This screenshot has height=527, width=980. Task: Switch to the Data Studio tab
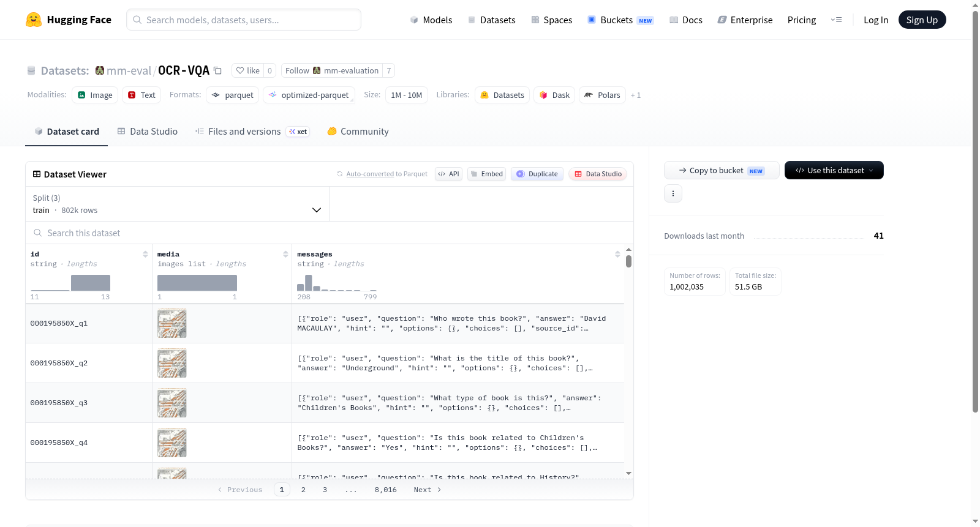(x=148, y=131)
